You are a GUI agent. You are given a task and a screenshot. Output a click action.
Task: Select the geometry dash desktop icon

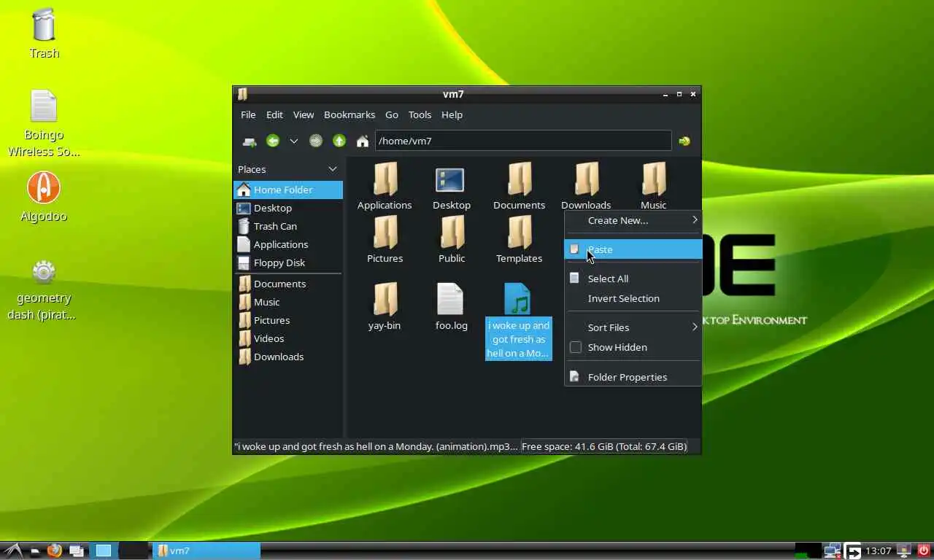coord(44,289)
